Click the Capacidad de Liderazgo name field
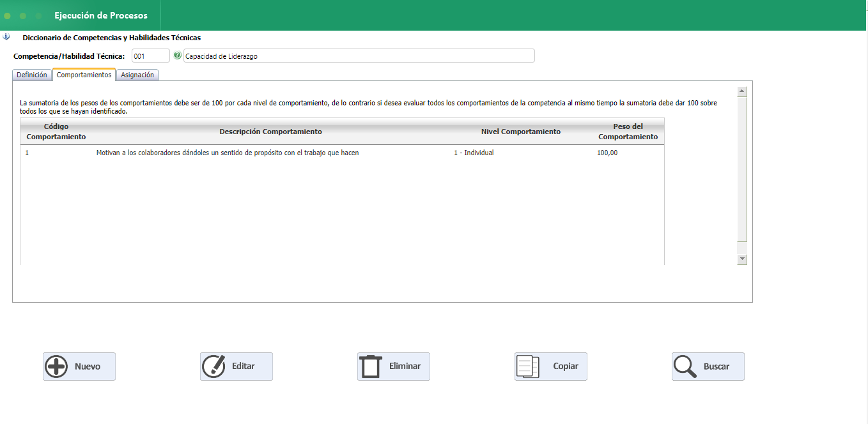The width and height of the screenshot is (868, 424). point(358,56)
